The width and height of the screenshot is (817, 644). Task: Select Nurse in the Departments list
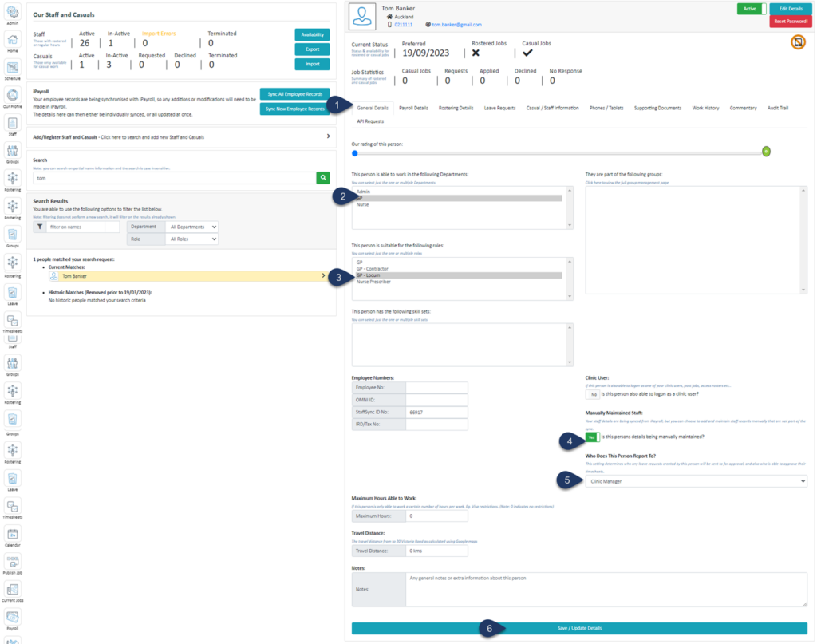[459, 205]
